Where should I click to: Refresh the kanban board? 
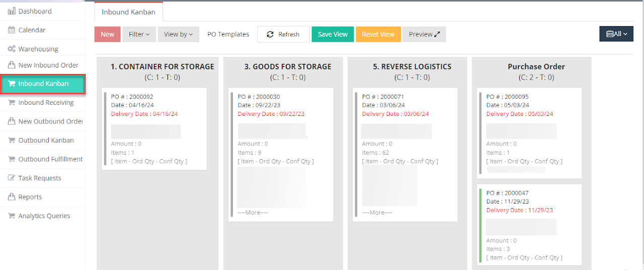[283, 34]
